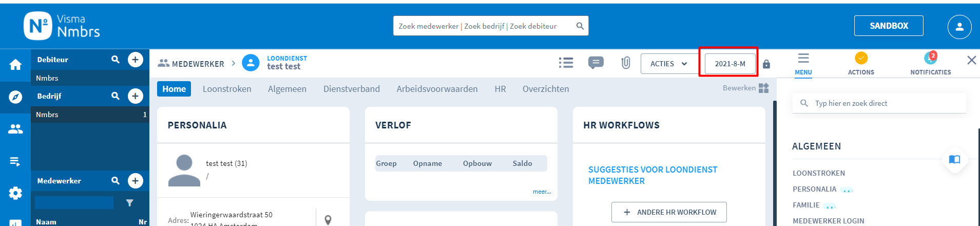Open the comments speech bubble icon
This screenshot has height=226, width=980.
[x=595, y=63]
